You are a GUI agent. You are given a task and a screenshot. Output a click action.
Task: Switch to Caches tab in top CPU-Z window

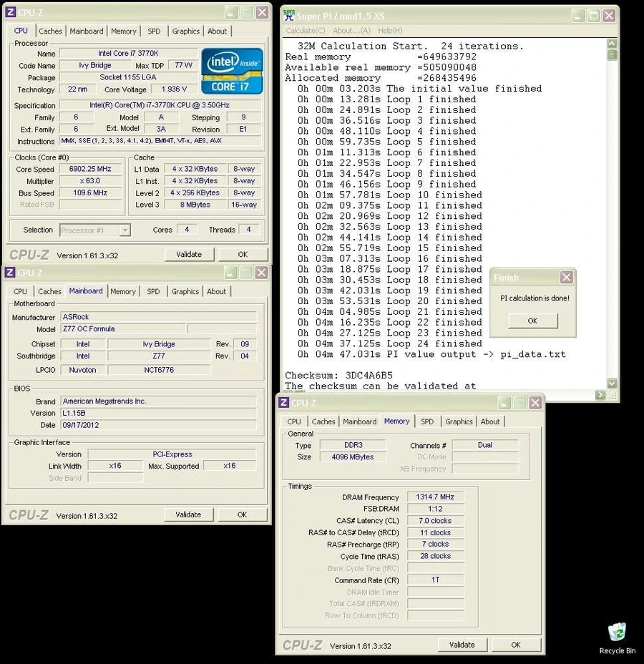click(50, 31)
